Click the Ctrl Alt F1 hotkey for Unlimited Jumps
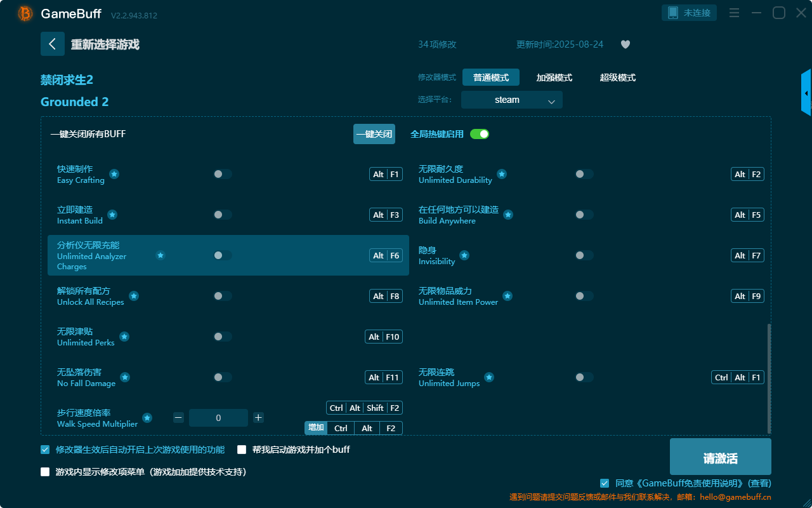 [738, 377]
